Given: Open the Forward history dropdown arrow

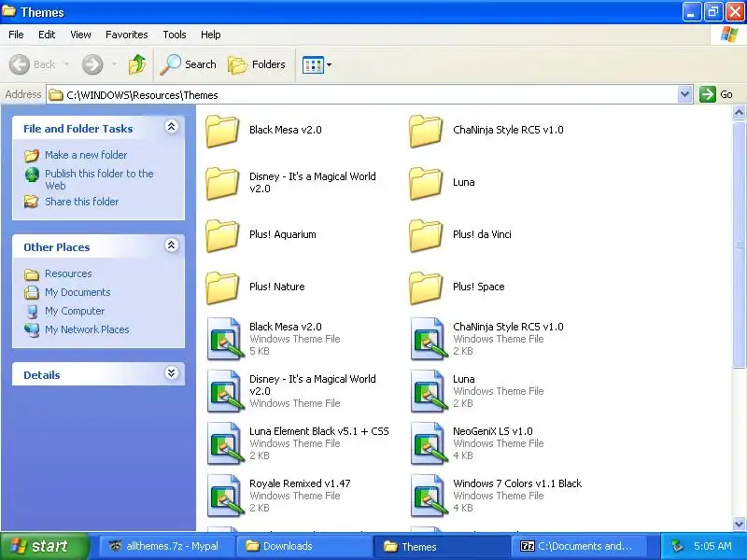Looking at the screenshot, I should click(114, 64).
